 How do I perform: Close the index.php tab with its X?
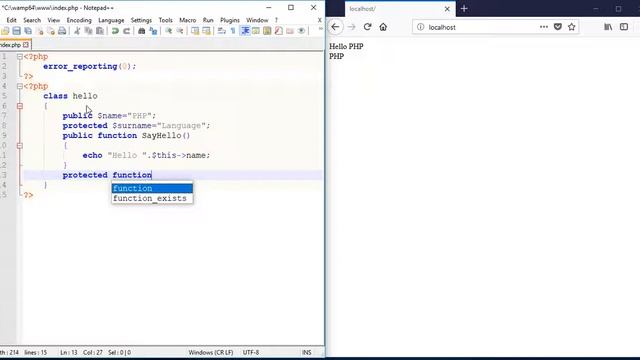[26, 44]
